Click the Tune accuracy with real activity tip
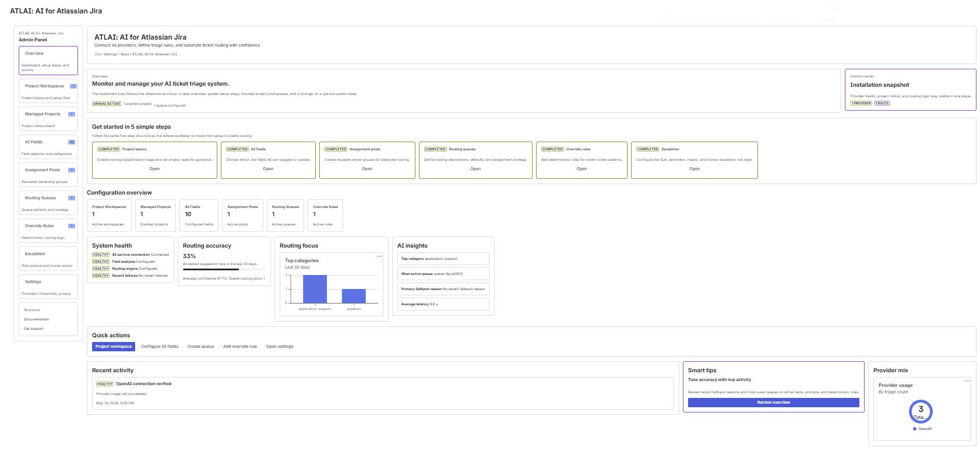Screen dimensions: 980x455 tap(720, 380)
